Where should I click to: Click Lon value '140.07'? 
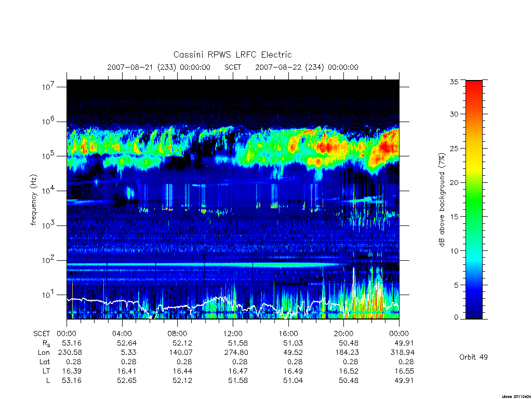click(x=181, y=353)
